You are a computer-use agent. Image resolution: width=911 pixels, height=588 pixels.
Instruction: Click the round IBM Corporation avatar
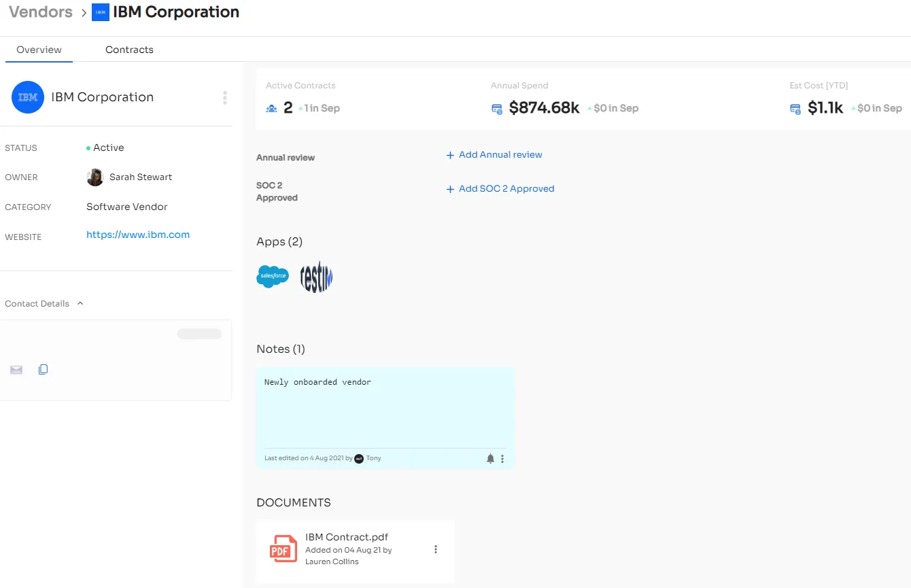coord(28,97)
